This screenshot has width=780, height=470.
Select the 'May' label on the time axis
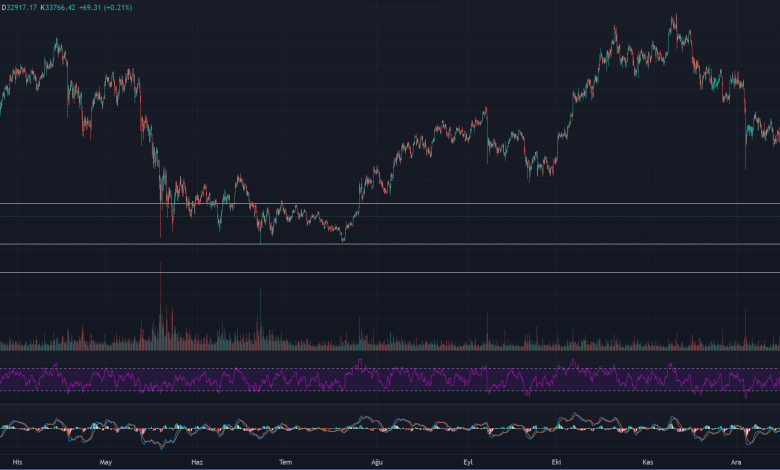pyautogui.click(x=106, y=462)
